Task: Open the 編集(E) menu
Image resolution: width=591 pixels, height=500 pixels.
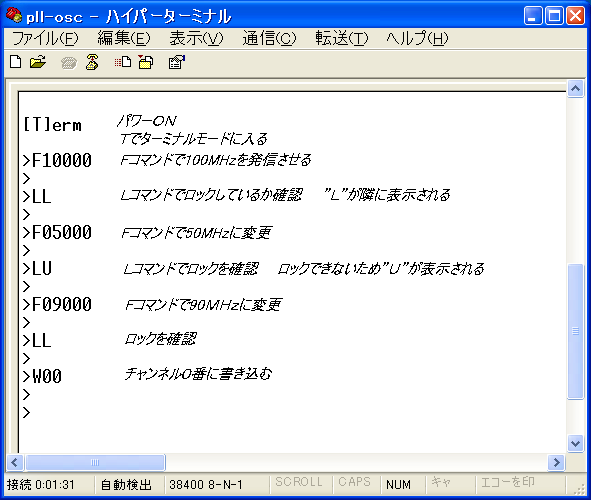Action: click(124, 38)
